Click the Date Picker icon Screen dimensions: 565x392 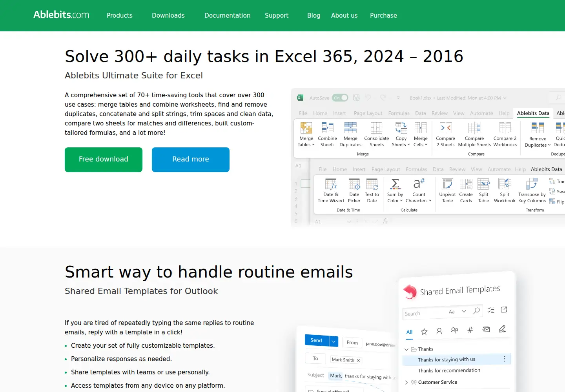(x=354, y=191)
